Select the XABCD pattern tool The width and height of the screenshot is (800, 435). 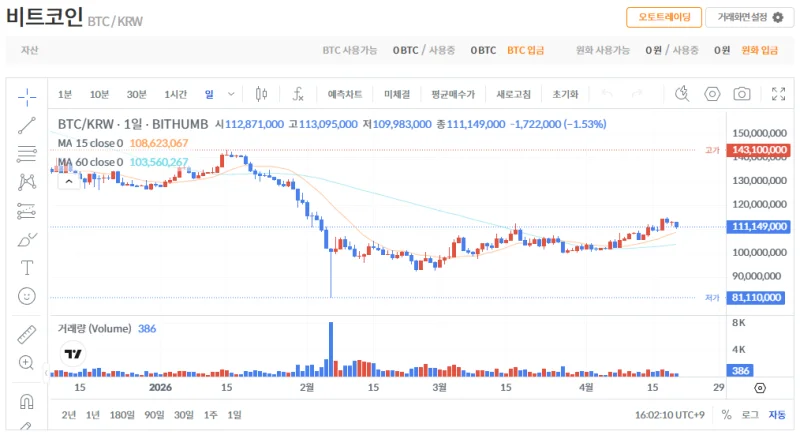point(27,183)
